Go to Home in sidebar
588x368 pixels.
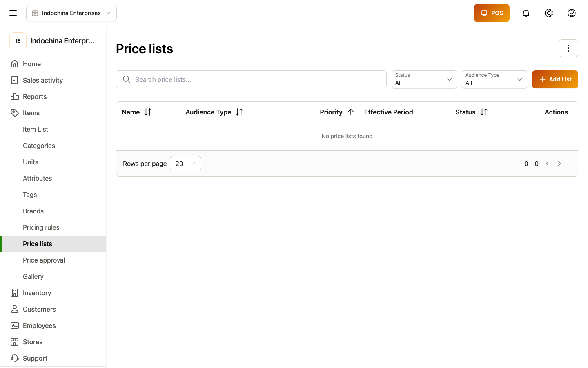(x=53, y=64)
